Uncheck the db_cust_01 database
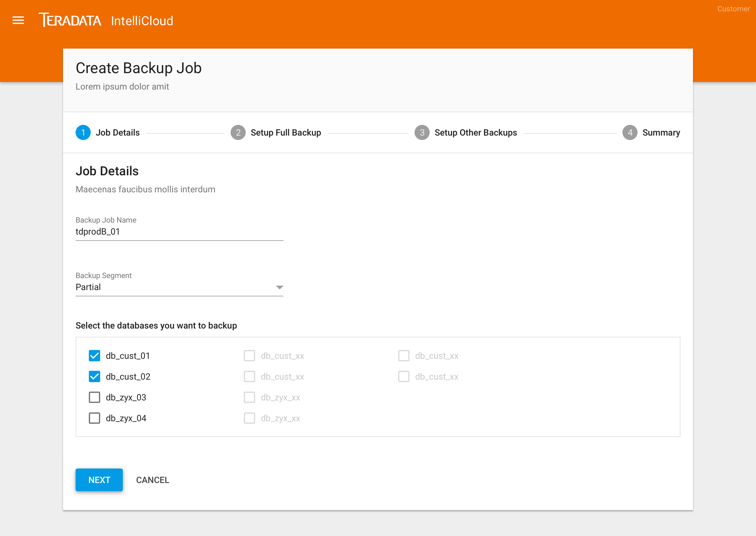756x536 pixels. click(94, 356)
